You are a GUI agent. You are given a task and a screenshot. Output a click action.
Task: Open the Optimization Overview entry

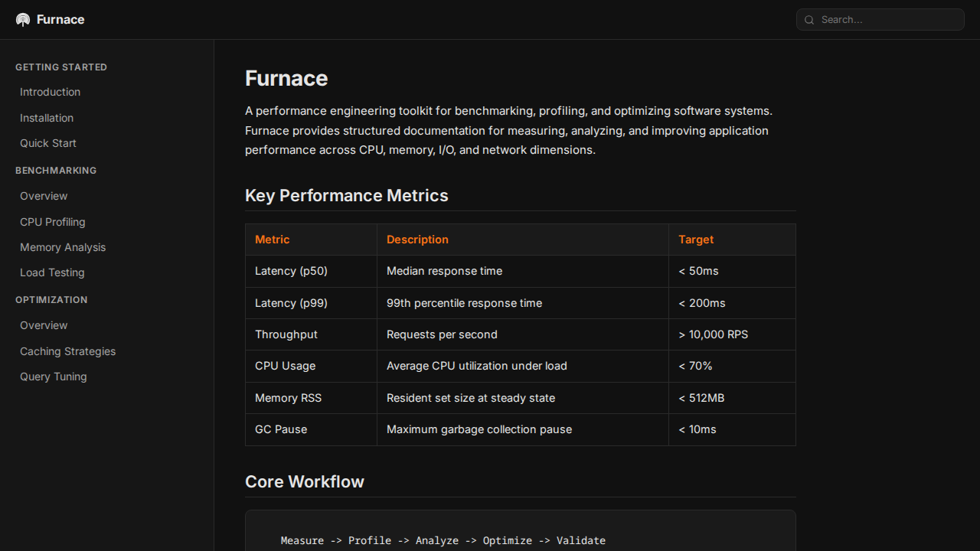click(x=44, y=325)
